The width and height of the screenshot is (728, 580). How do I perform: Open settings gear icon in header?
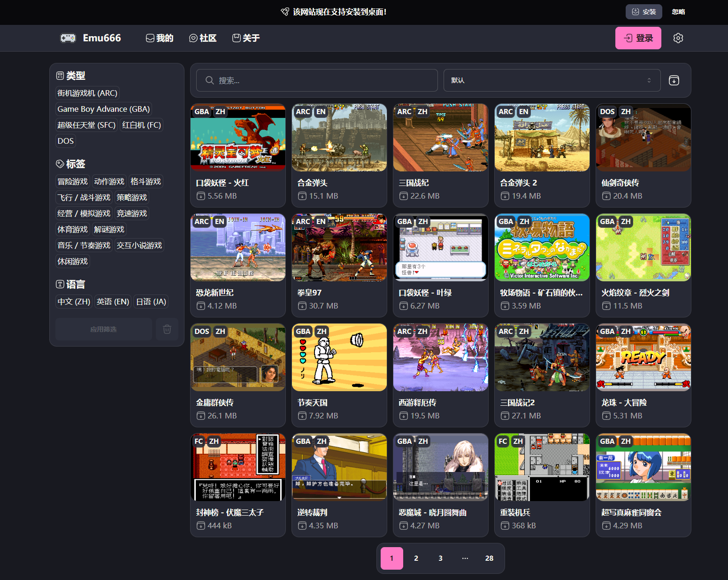pos(678,38)
